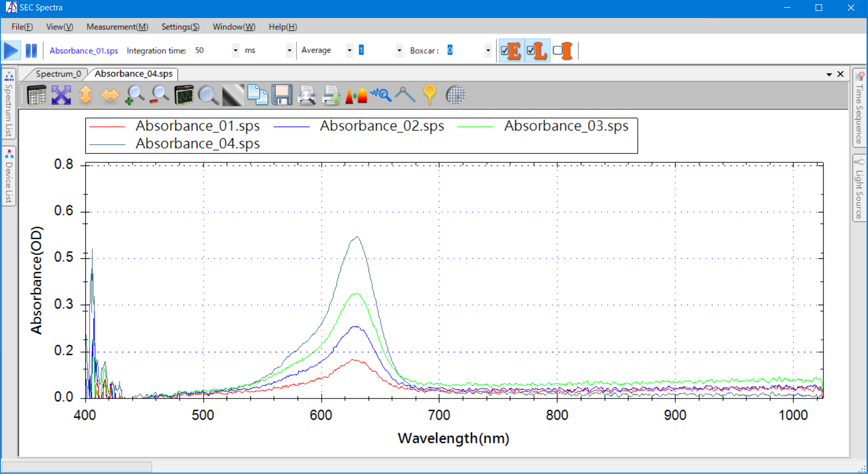The image size is (868, 474).
Task: Click the pause measurement button
Action: pos(31,51)
